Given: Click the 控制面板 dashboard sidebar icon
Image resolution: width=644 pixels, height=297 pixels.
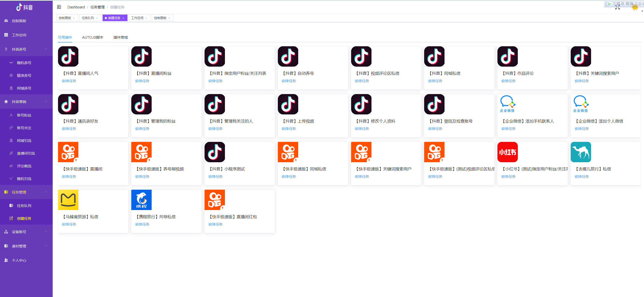Looking at the screenshot, I should 6,21.
